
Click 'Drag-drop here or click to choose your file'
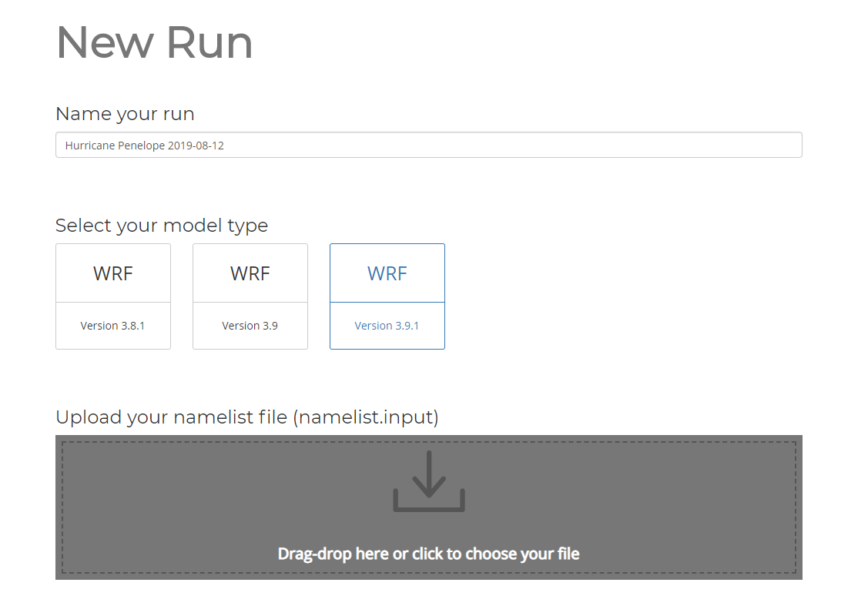428,554
